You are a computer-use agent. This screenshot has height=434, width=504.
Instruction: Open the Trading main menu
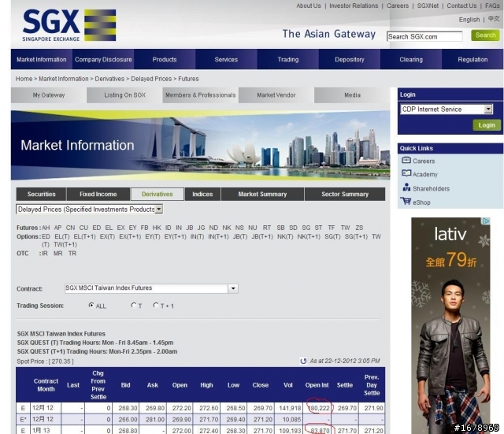(288, 60)
